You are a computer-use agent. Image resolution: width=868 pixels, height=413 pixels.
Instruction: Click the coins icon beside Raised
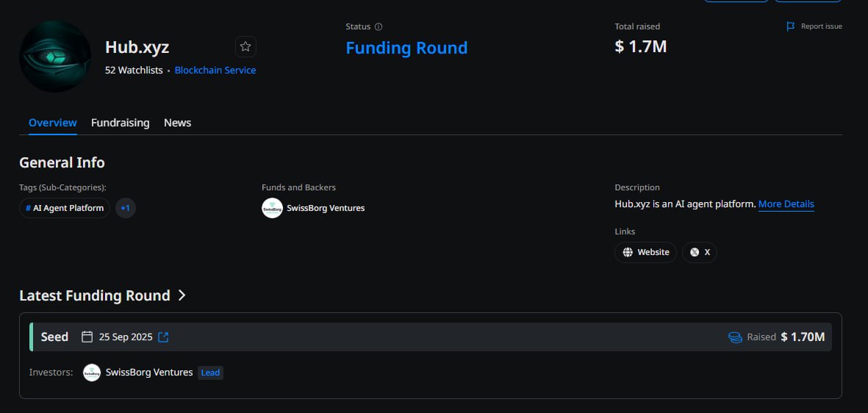click(735, 337)
